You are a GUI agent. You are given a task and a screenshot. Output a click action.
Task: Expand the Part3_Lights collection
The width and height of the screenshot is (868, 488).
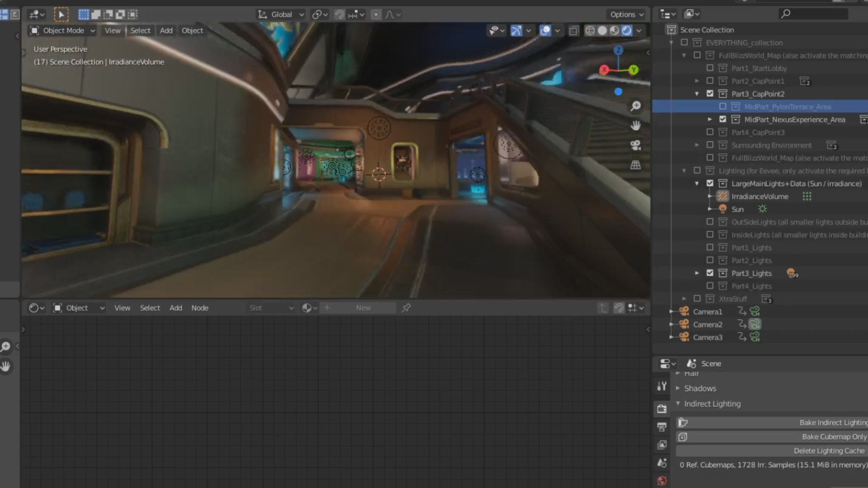tap(697, 273)
